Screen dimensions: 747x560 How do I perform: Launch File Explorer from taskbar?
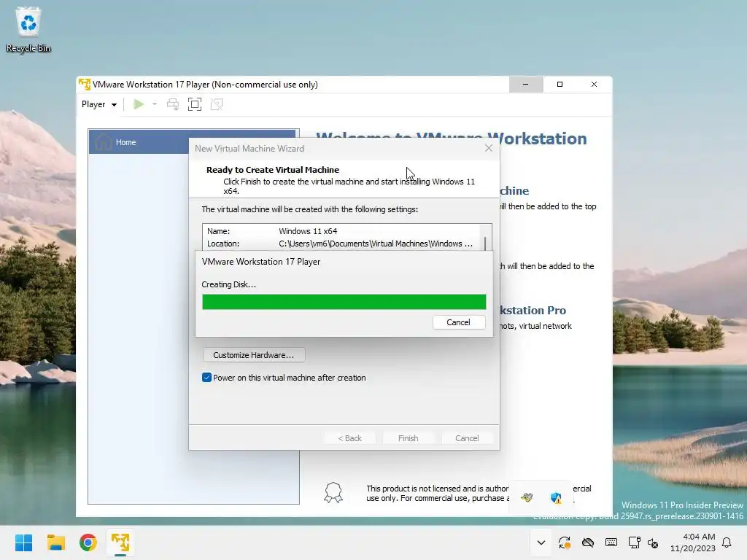point(55,542)
